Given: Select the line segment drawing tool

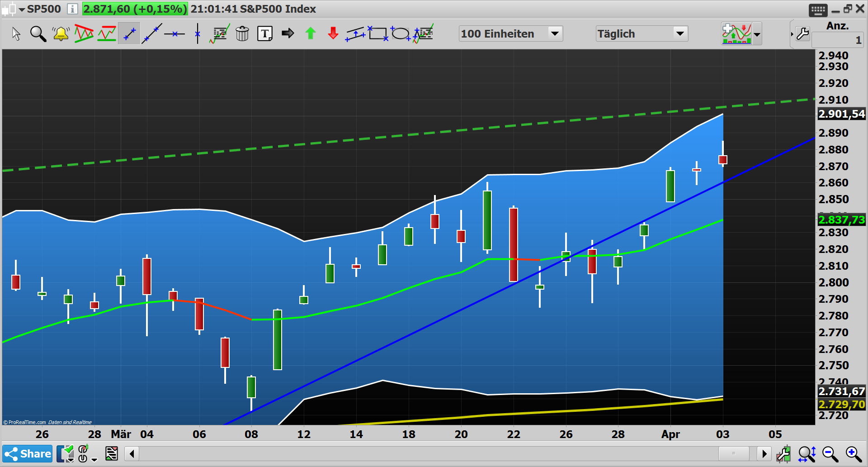Looking at the screenshot, I should 129,34.
